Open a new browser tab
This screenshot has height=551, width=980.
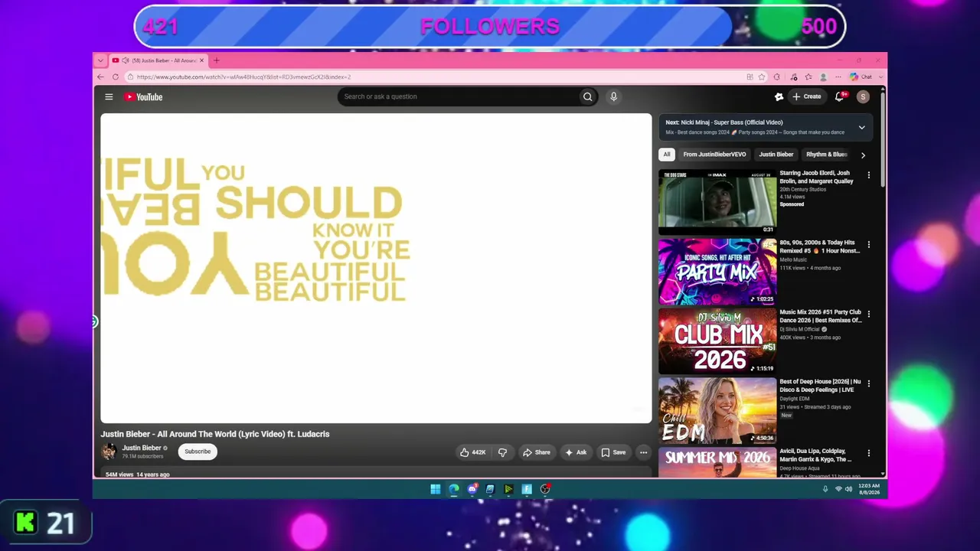(216, 60)
